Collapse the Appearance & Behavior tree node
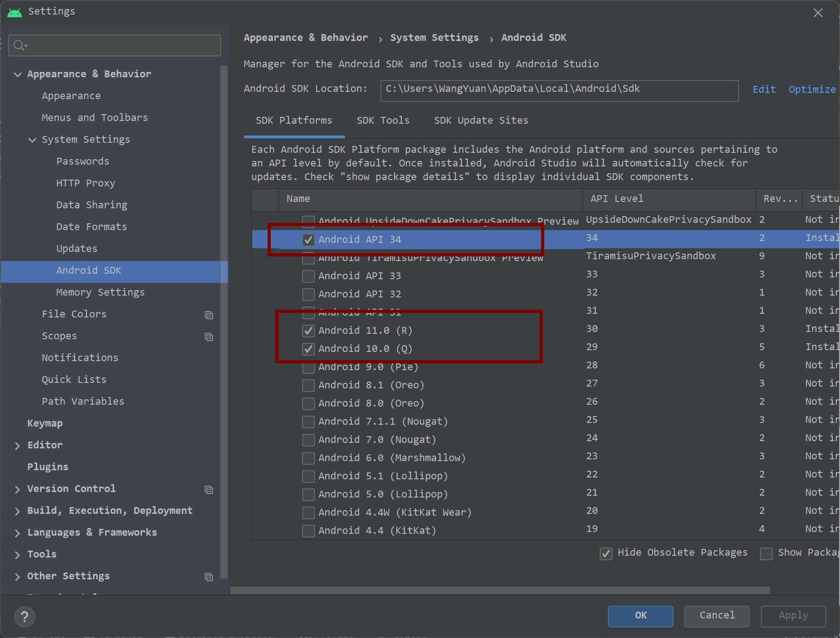 [18, 74]
